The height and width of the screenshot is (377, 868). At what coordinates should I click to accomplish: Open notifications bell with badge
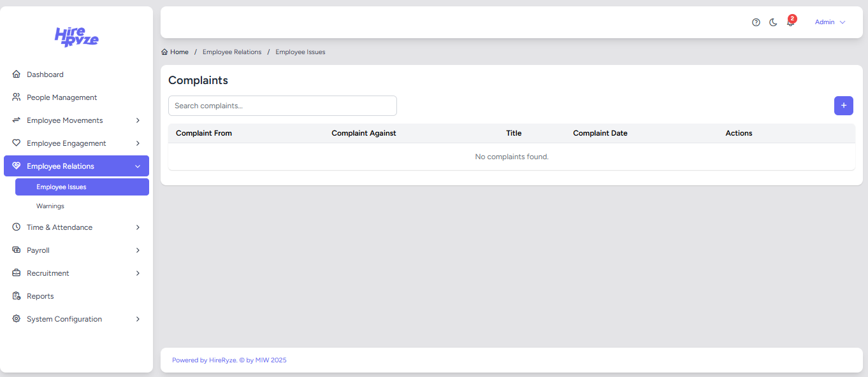(x=790, y=22)
